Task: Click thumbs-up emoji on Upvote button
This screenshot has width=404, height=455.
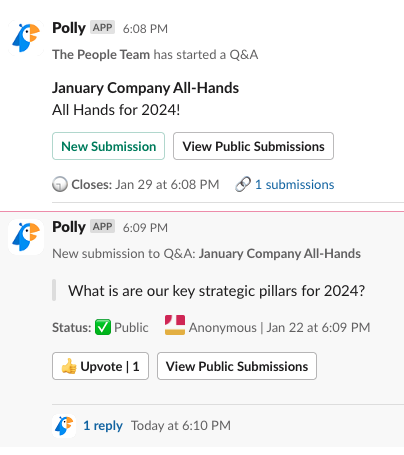Action: click(x=69, y=366)
